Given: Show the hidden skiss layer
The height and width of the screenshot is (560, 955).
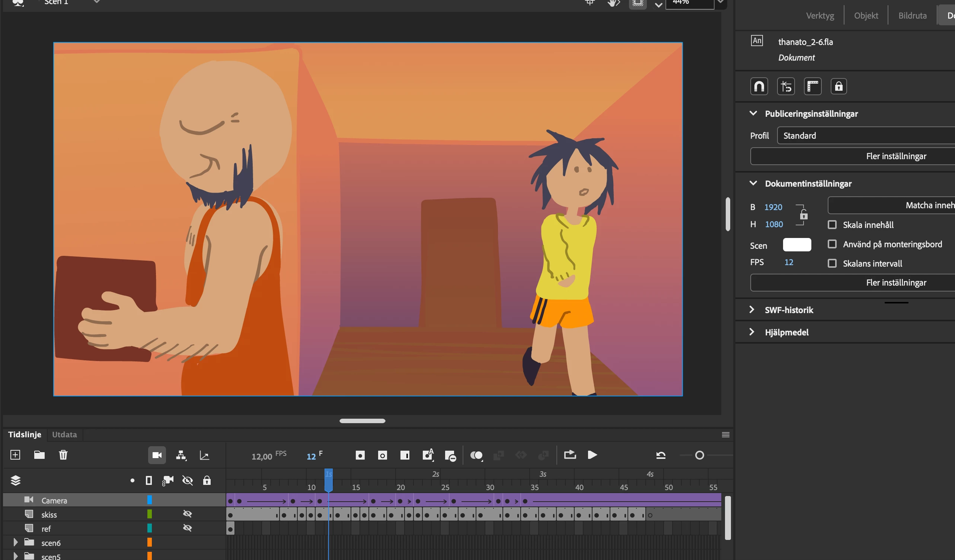Looking at the screenshot, I should tap(187, 514).
